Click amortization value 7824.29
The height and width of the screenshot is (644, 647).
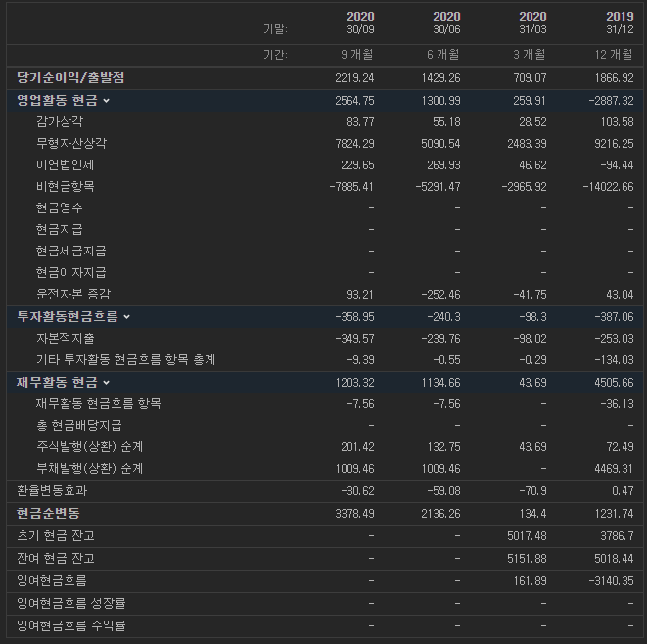354,143
